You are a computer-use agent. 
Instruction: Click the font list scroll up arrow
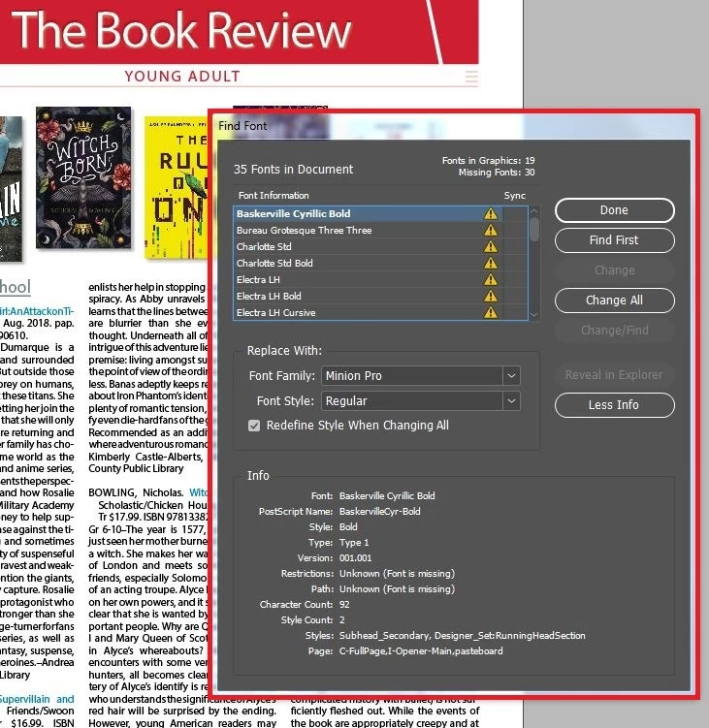tap(534, 211)
